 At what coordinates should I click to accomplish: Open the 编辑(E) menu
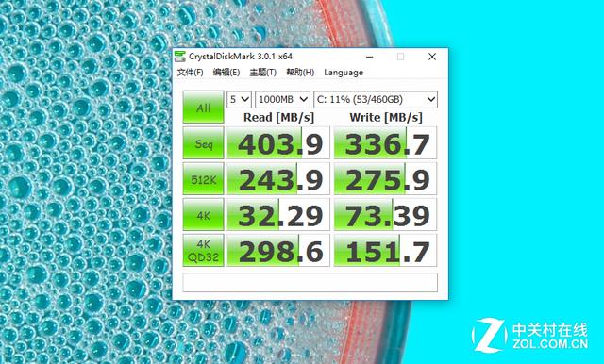point(226,73)
